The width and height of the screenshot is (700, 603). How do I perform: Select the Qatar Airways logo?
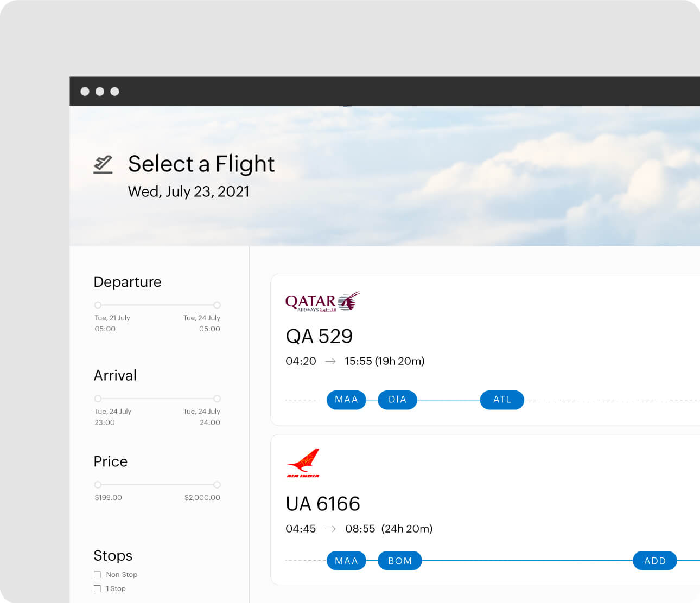coord(322,301)
